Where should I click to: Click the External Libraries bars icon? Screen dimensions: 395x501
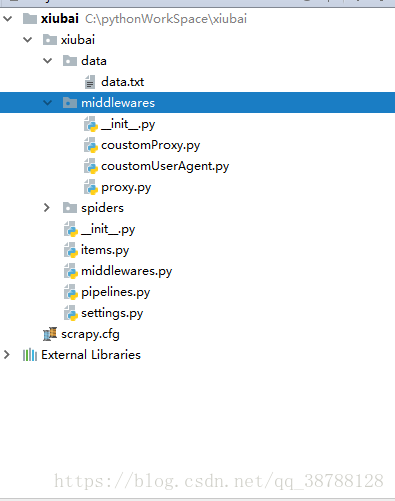point(30,355)
